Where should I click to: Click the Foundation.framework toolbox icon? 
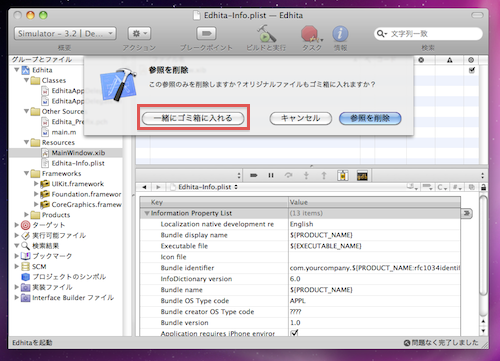pyautogui.click(x=45, y=194)
